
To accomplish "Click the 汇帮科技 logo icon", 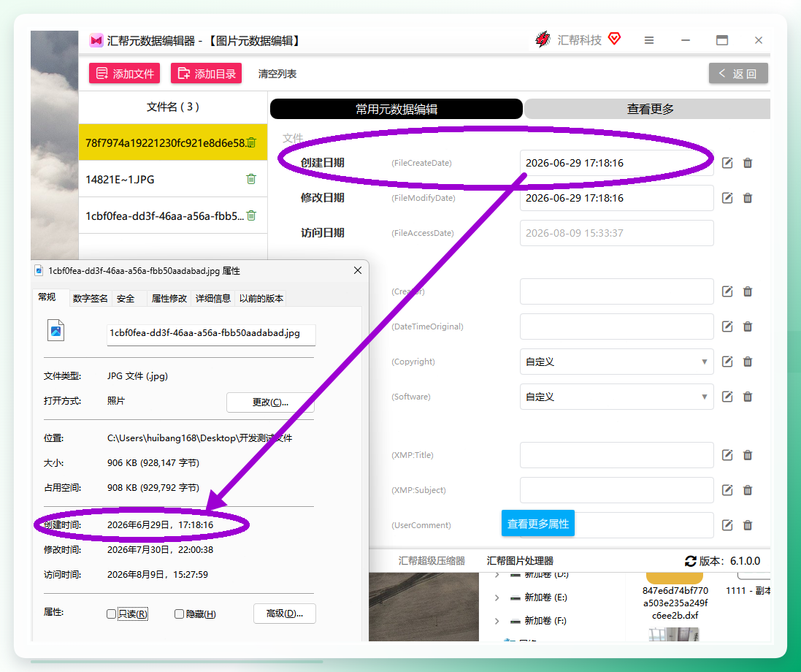I will pos(543,39).
